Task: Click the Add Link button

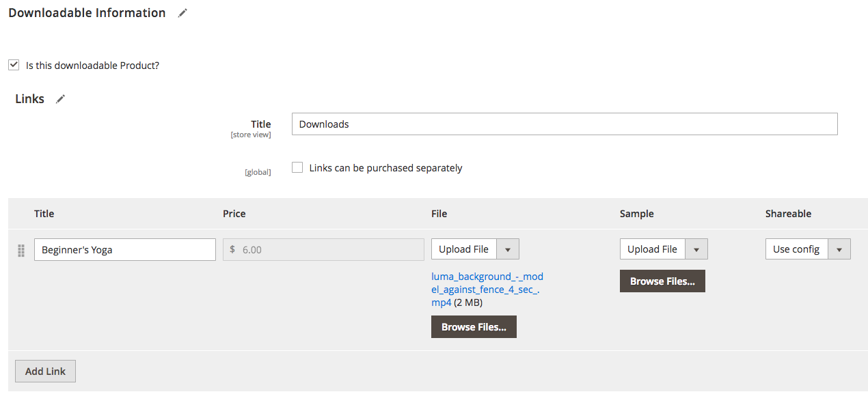Action: click(x=45, y=371)
